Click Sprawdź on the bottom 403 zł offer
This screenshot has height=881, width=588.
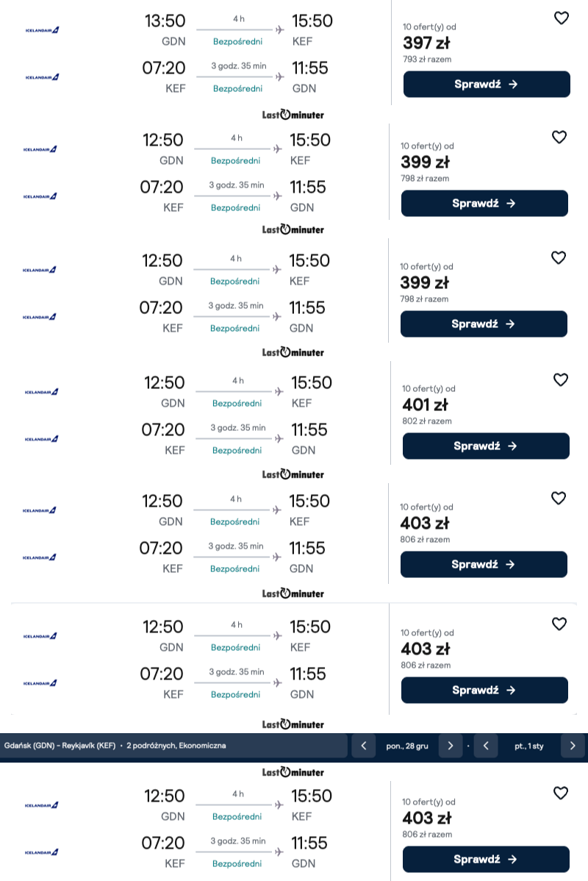point(486,859)
